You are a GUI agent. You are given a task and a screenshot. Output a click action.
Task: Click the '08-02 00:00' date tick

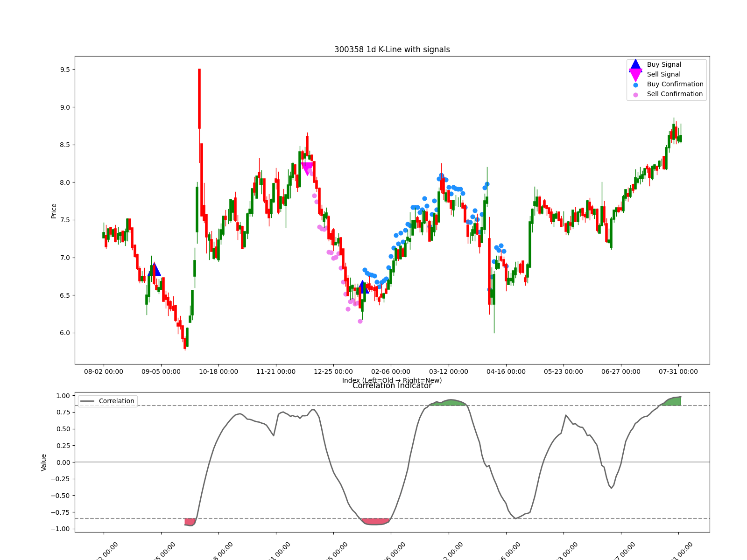click(x=104, y=372)
